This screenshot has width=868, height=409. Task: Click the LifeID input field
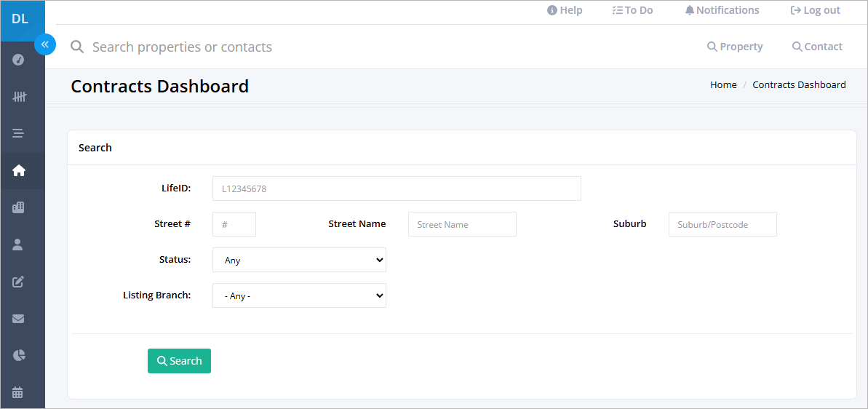(x=397, y=188)
